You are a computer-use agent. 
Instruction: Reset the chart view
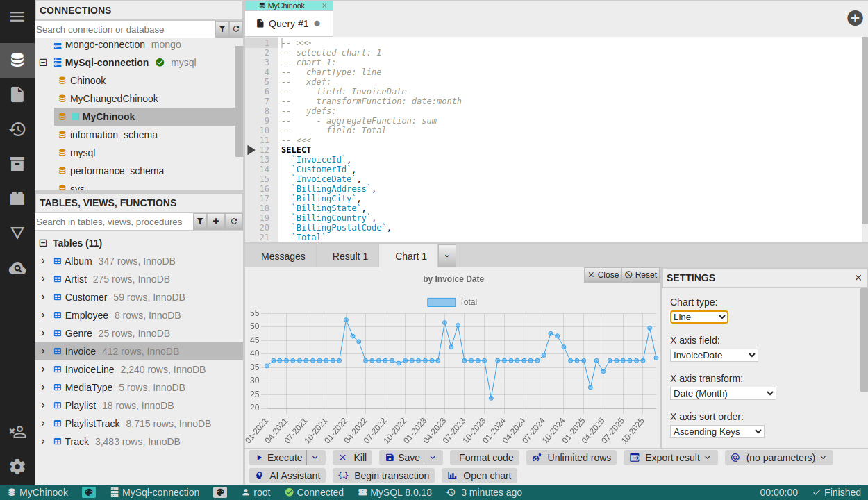pyautogui.click(x=641, y=275)
